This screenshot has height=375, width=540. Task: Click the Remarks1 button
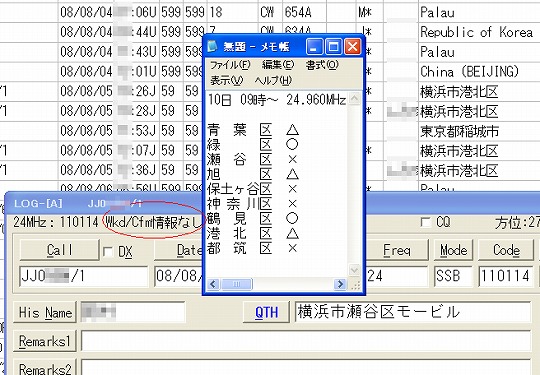[x=45, y=341]
